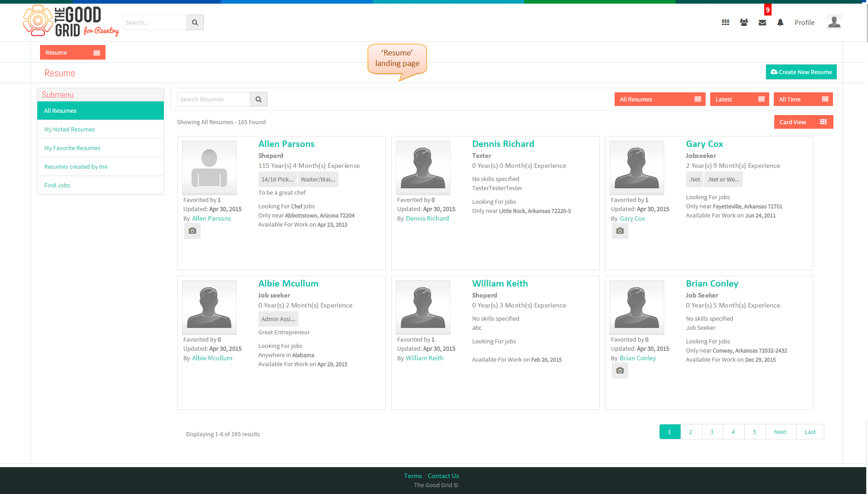Select All Resumes in Submenu

tap(101, 111)
